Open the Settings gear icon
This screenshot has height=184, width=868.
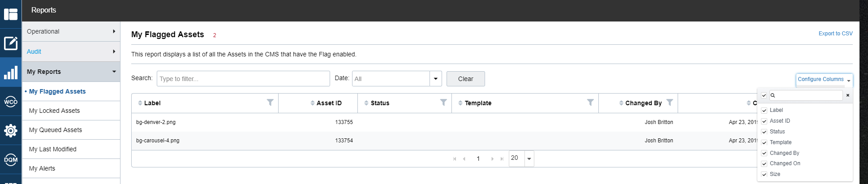11,131
